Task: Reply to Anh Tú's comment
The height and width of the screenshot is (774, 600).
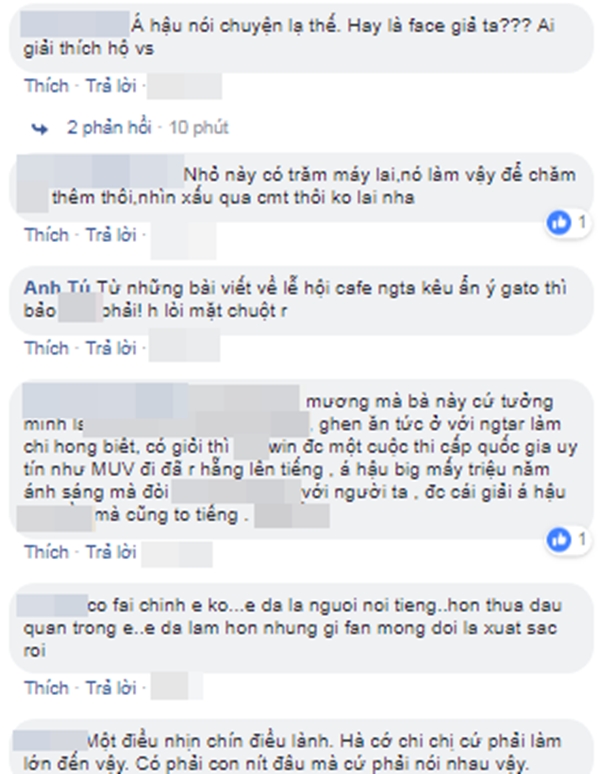Action: [111, 348]
